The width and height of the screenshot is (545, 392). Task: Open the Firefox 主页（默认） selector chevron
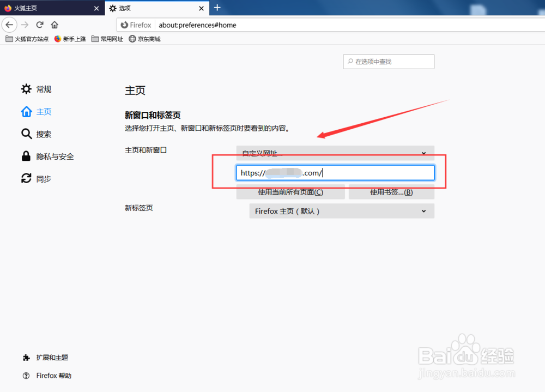pos(424,211)
